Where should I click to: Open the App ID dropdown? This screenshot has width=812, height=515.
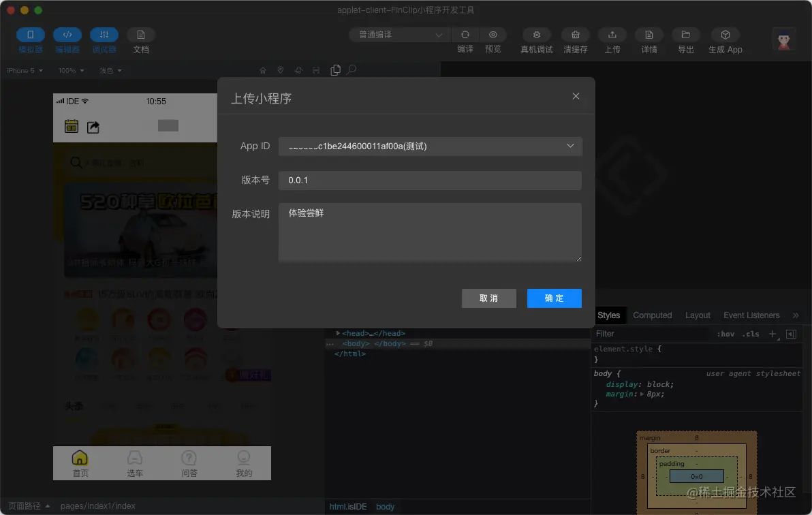[430, 146]
